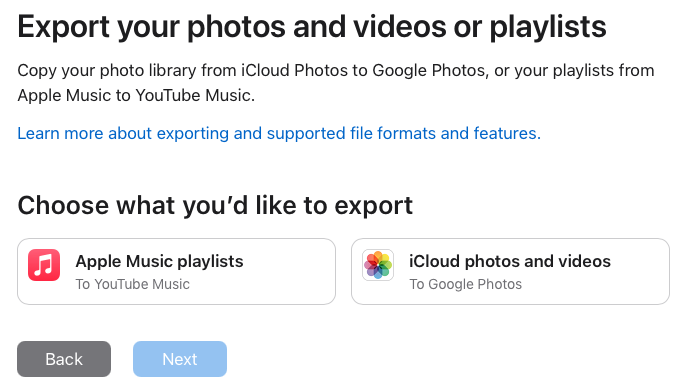This screenshot has width=689, height=390.
Task: Click the "Apple Music to YouTube Music" description line
Action: (x=136, y=95)
